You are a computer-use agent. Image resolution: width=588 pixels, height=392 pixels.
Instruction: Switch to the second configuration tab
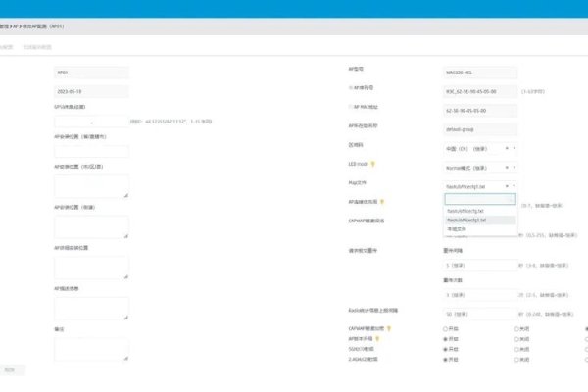point(37,47)
